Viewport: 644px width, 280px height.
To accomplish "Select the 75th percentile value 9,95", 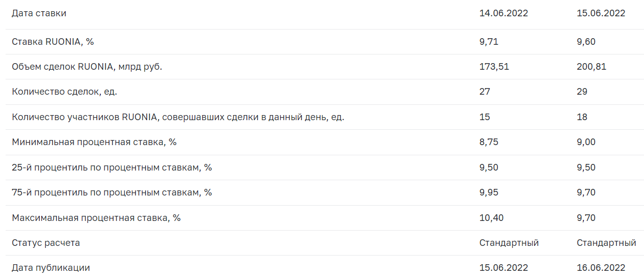I will point(489,192).
